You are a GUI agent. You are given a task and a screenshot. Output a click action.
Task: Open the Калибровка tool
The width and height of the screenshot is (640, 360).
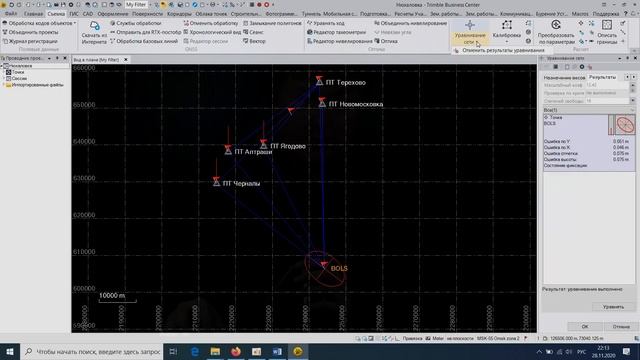[507, 31]
